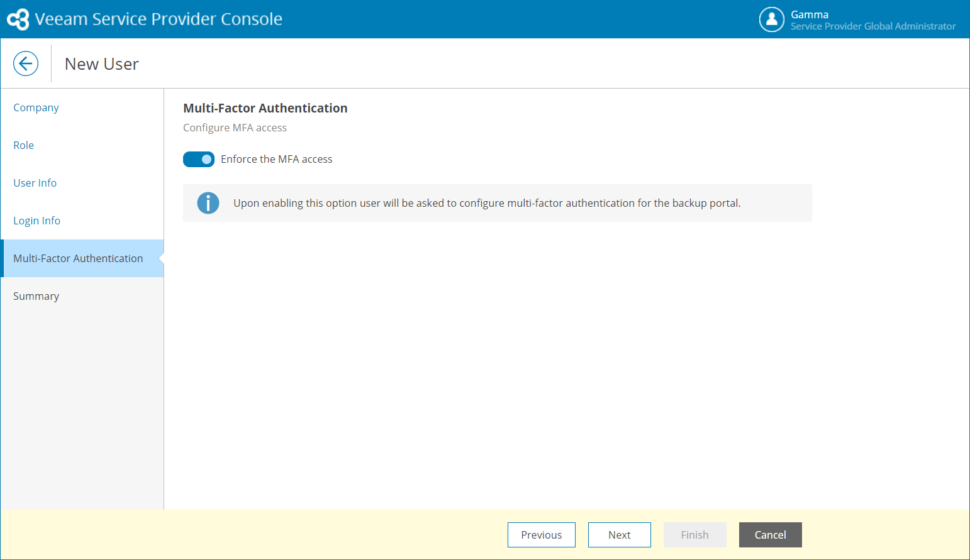Disable the Enforce MFA access toggle
Screen dimensions: 970x560
199,159
